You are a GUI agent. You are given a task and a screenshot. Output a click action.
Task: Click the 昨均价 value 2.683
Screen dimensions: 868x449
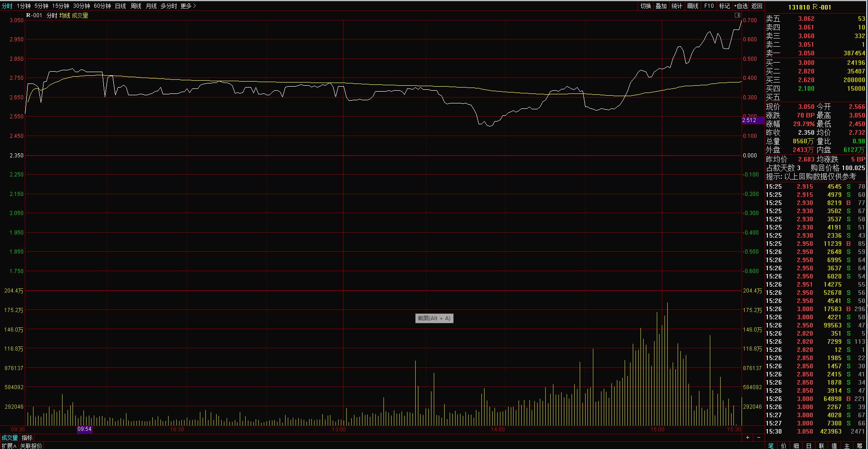(806, 159)
